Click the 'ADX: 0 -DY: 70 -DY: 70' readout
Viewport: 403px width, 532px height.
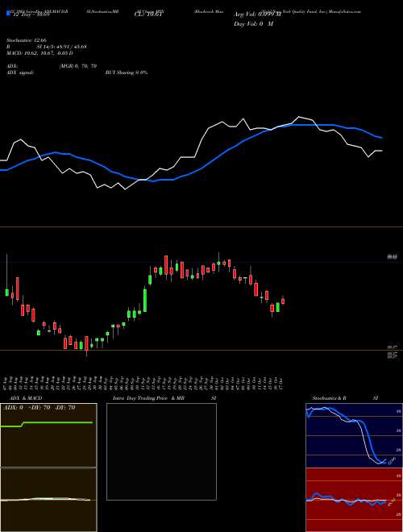click(x=39, y=407)
